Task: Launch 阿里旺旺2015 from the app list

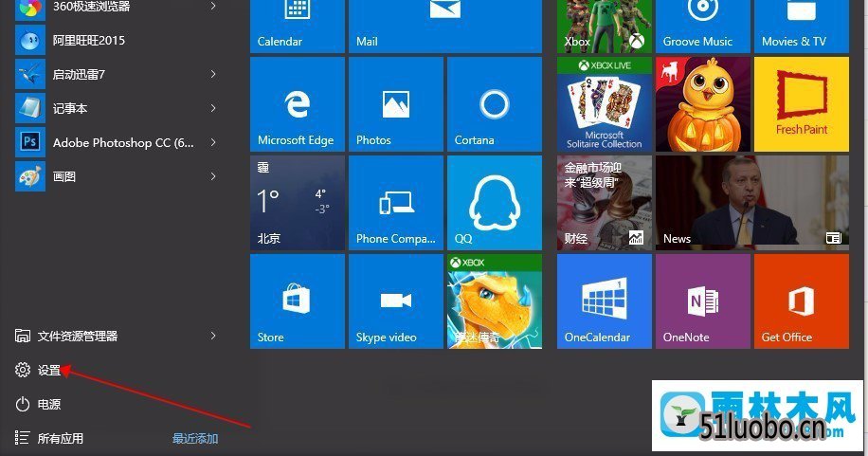Action: tap(117, 41)
